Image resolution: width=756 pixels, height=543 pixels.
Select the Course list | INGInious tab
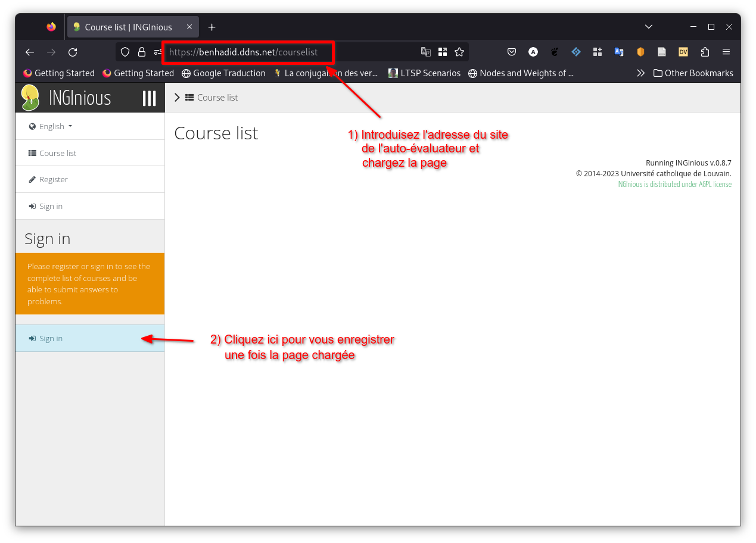pyautogui.click(x=133, y=27)
